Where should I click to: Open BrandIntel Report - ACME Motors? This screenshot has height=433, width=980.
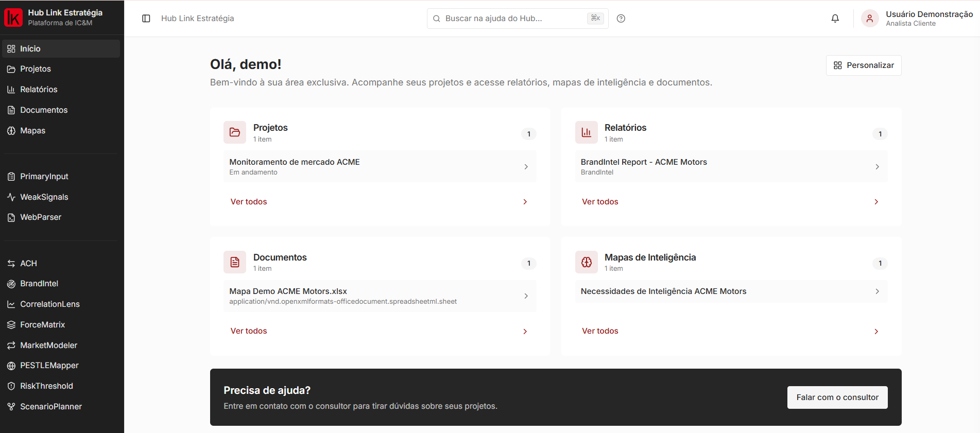[x=731, y=167]
